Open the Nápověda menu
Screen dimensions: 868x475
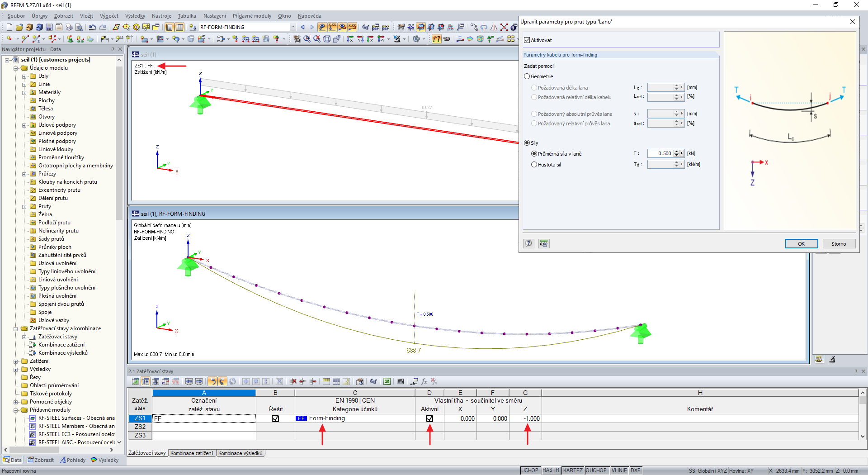point(310,16)
